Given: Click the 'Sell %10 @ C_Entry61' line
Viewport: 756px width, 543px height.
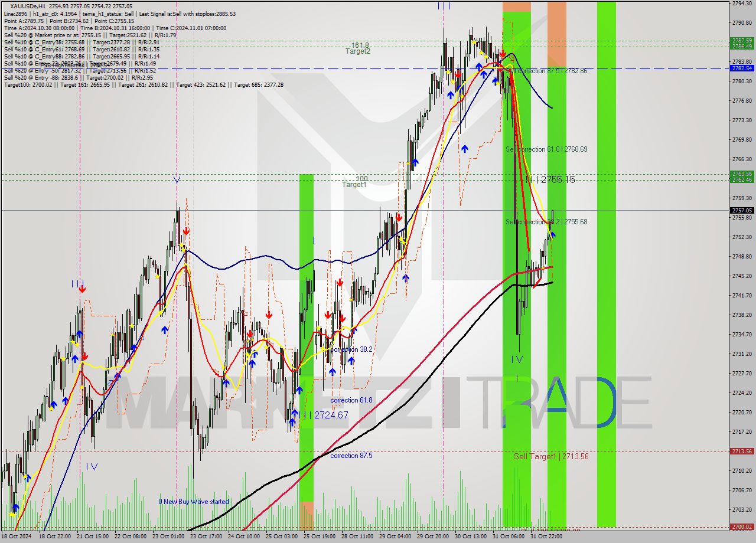Looking at the screenshot, I should pyautogui.click(x=82, y=49).
